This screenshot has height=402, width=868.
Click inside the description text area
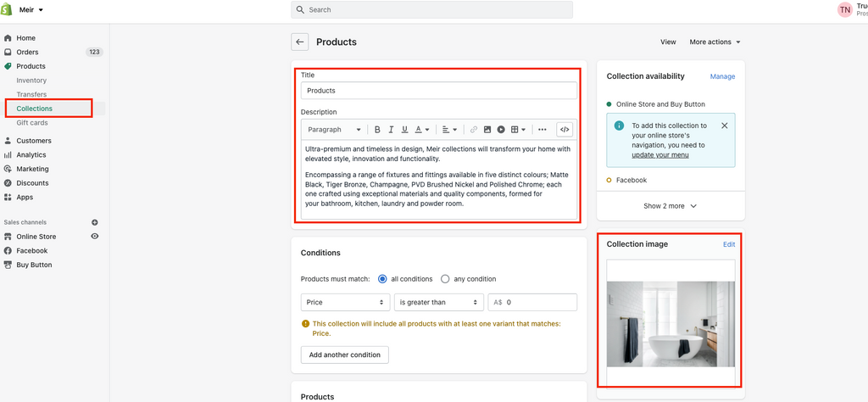click(438, 179)
